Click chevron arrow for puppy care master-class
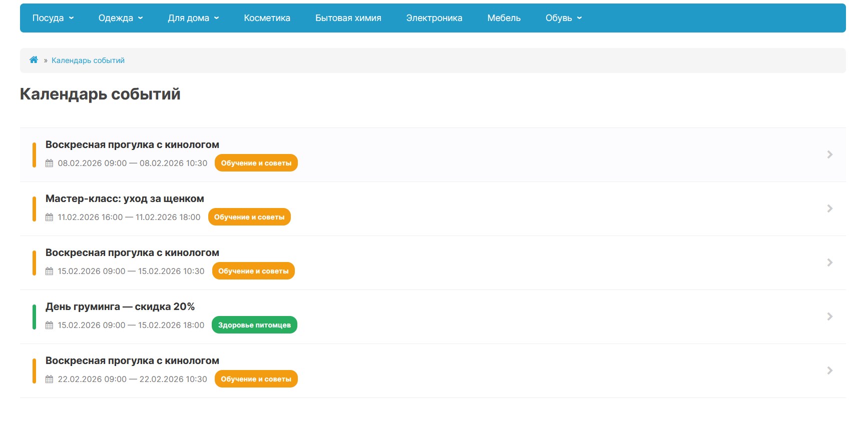 point(829,208)
